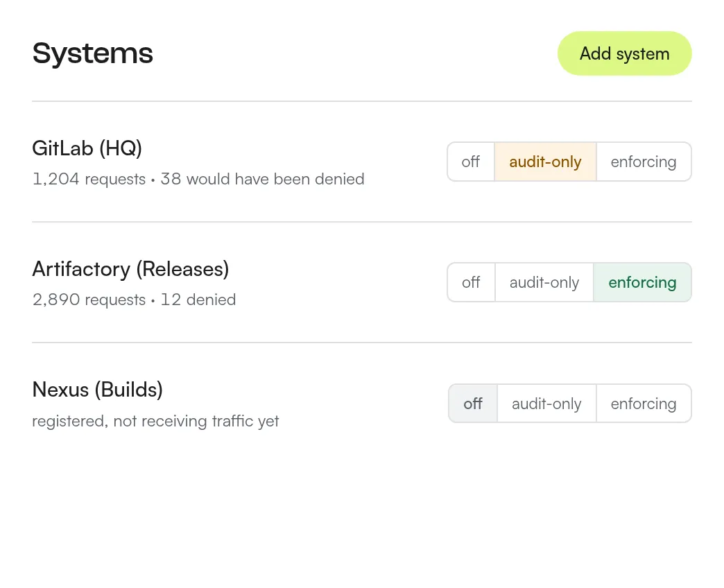This screenshot has width=724, height=588.
Task: Select enforcing for Artifactory (Releases)
Action: click(642, 282)
